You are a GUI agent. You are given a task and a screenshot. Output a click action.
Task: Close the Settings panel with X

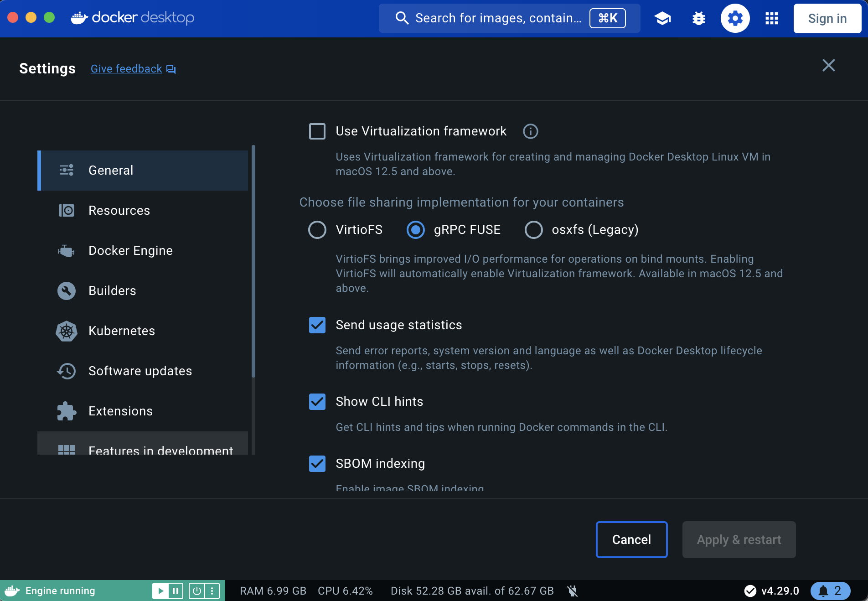pyautogui.click(x=829, y=66)
